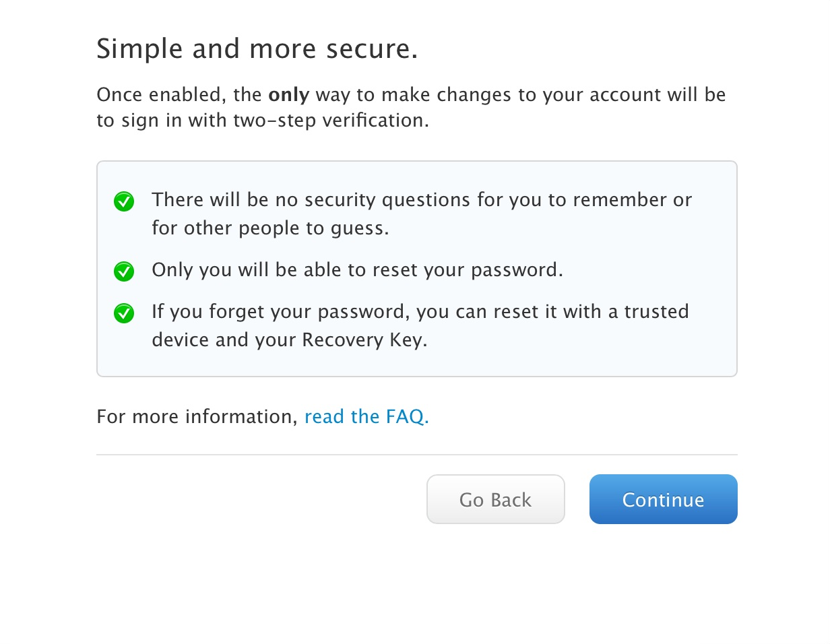Click the checkmark next to reset password item
The height and width of the screenshot is (644, 830).
click(x=124, y=271)
